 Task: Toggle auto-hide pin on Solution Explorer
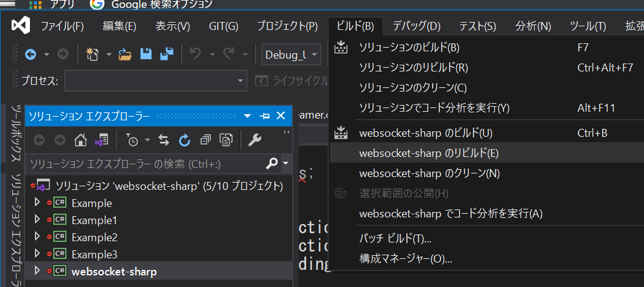coord(265,116)
